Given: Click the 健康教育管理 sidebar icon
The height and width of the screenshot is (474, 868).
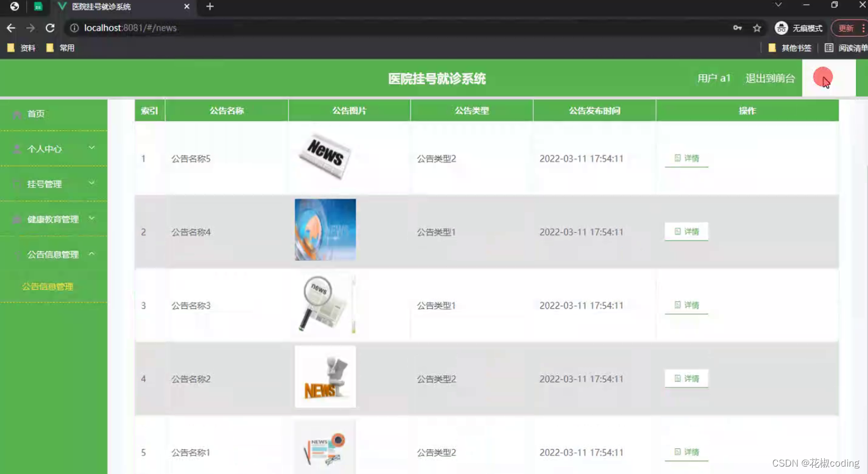Looking at the screenshot, I should [16, 219].
